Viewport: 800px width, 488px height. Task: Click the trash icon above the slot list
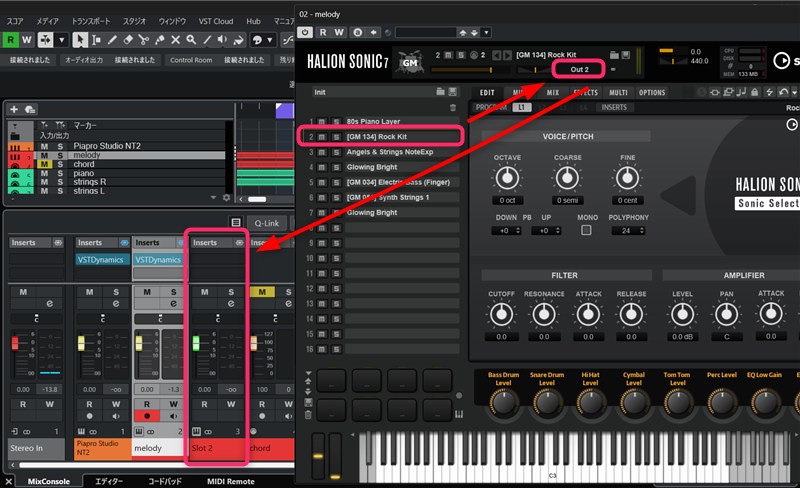click(453, 107)
